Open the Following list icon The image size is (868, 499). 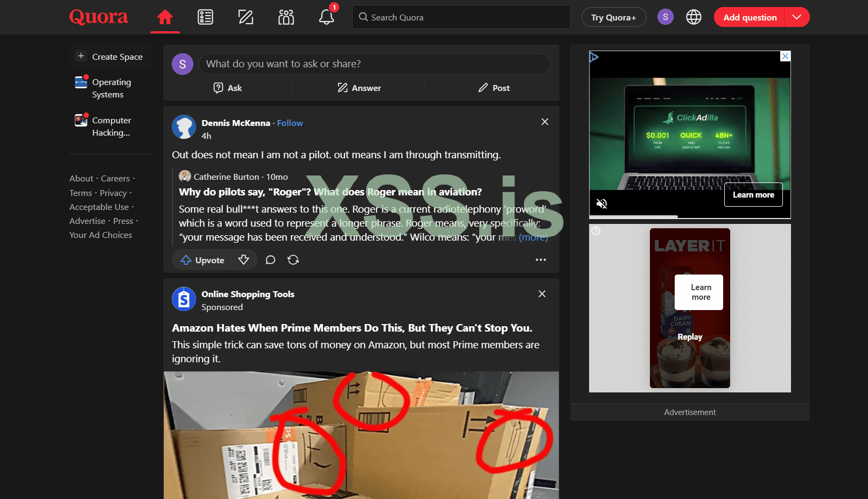205,17
